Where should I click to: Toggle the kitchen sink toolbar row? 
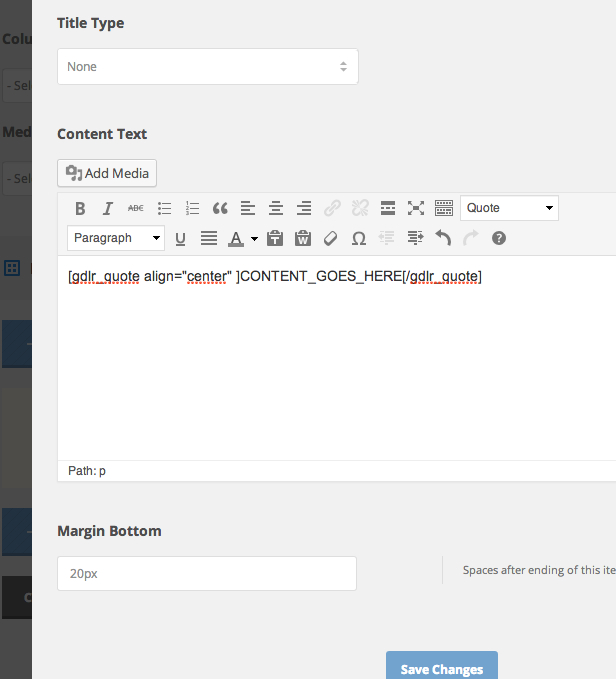[444, 208]
